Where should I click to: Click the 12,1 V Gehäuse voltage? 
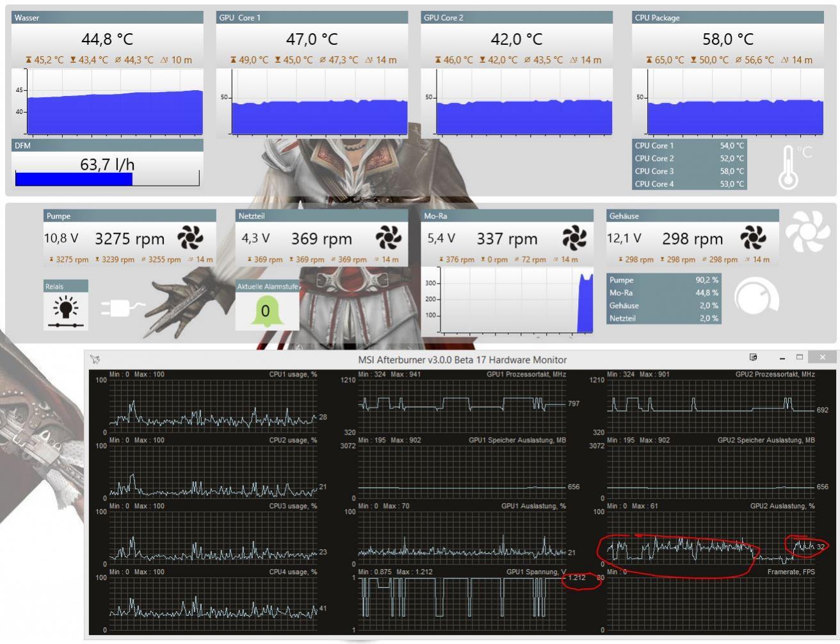pos(624,239)
